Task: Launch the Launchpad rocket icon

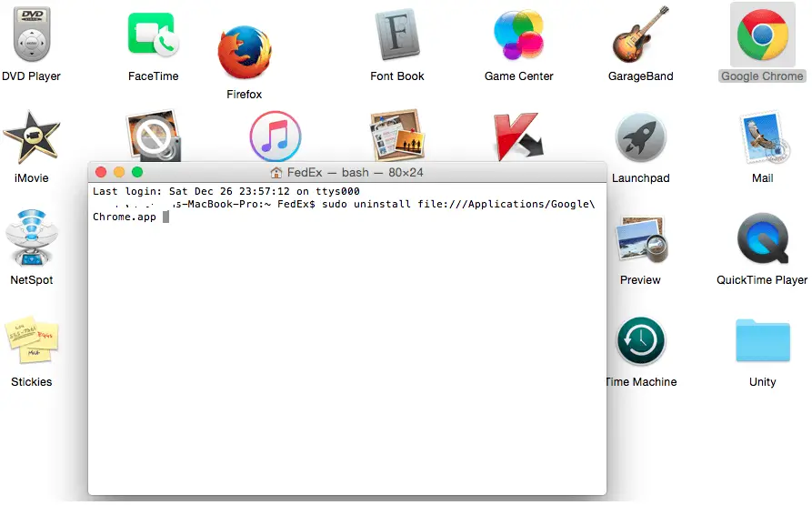Action: point(640,137)
